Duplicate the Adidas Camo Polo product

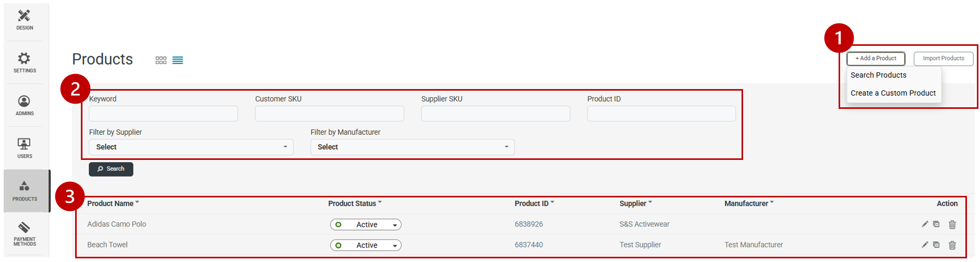click(936, 224)
